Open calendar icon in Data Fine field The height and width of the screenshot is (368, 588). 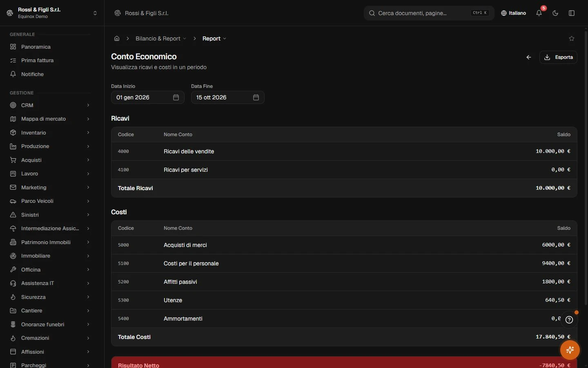click(x=256, y=97)
